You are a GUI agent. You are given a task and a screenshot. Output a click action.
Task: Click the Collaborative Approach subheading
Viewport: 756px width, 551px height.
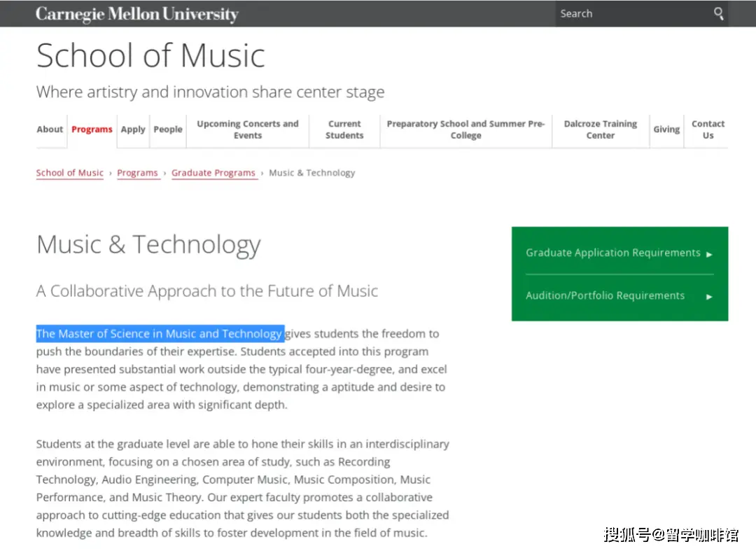point(206,291)
